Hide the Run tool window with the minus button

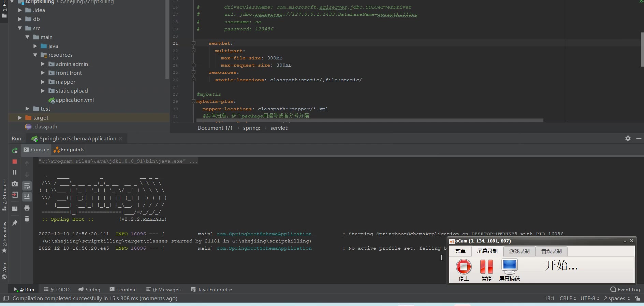coord(639,138)
